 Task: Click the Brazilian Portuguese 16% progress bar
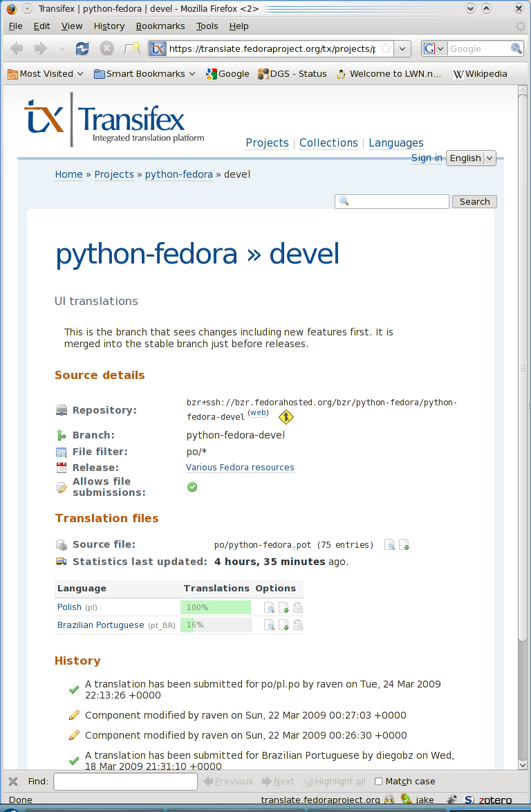click(x=216, y=625)
